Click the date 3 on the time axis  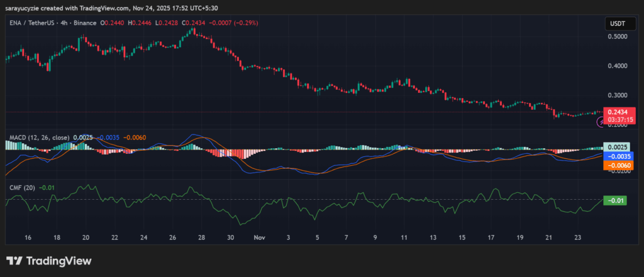[x=288, y=237]
